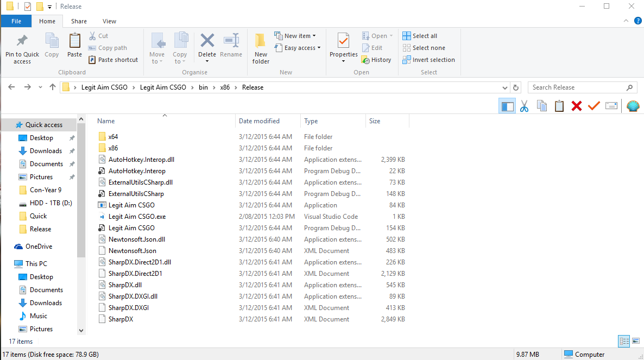
Task: Open the Properties checkmark icon
Action: click(343, 41)
